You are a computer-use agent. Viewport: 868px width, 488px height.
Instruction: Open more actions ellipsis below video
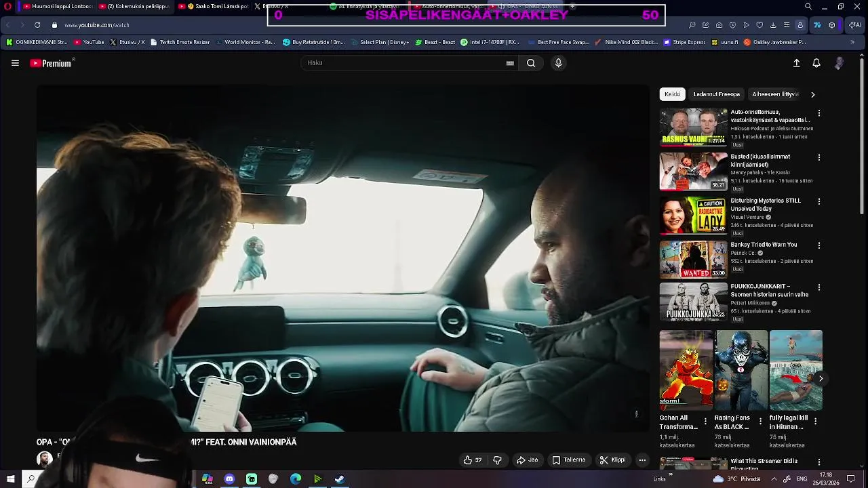tap(642, 460)
